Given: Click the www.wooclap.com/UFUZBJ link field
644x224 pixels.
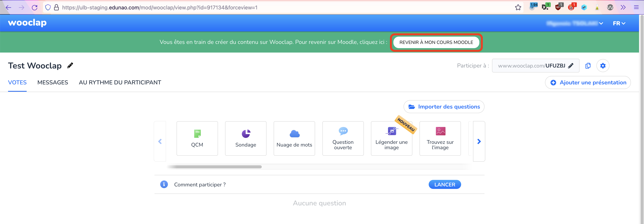Looking at the screenshot, I should pyautogui.click(x=536, y=66).
